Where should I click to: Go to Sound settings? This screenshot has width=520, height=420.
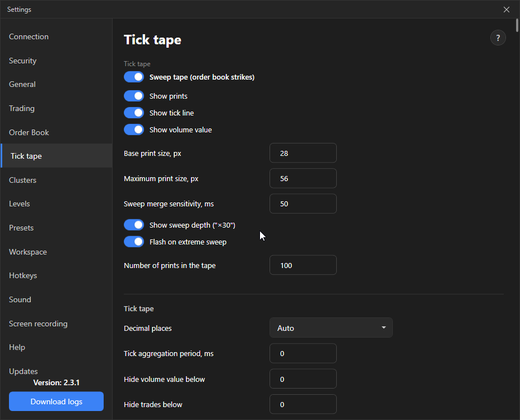(57, 299)
